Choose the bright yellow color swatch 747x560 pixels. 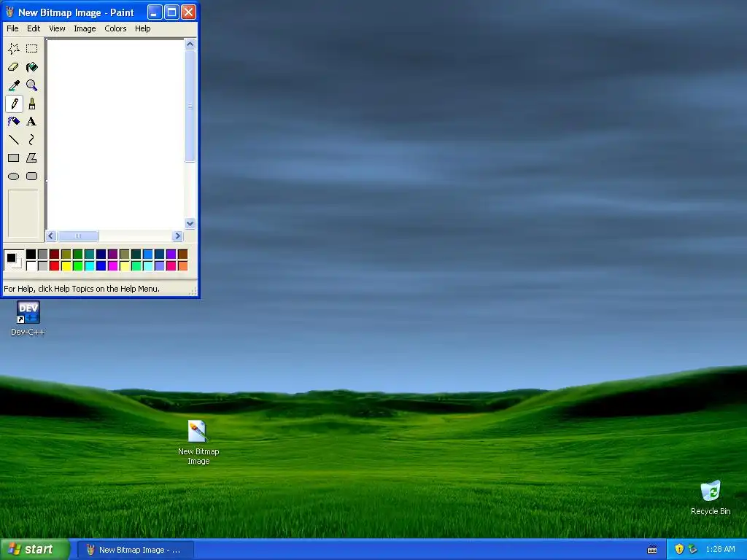(66, 265)
